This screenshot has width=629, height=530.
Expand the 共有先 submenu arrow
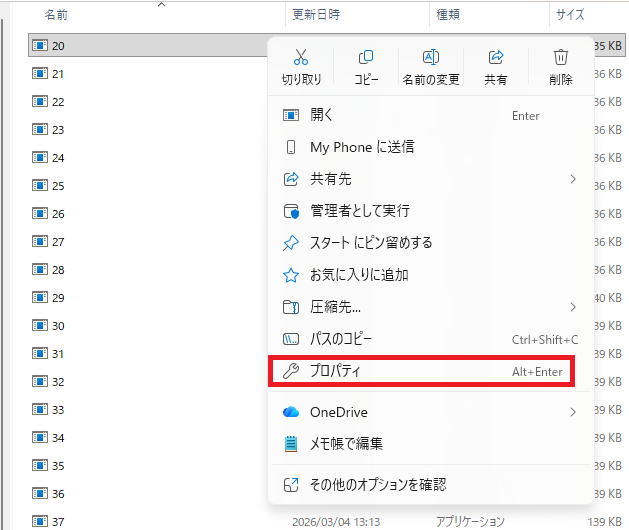[573, 179]
